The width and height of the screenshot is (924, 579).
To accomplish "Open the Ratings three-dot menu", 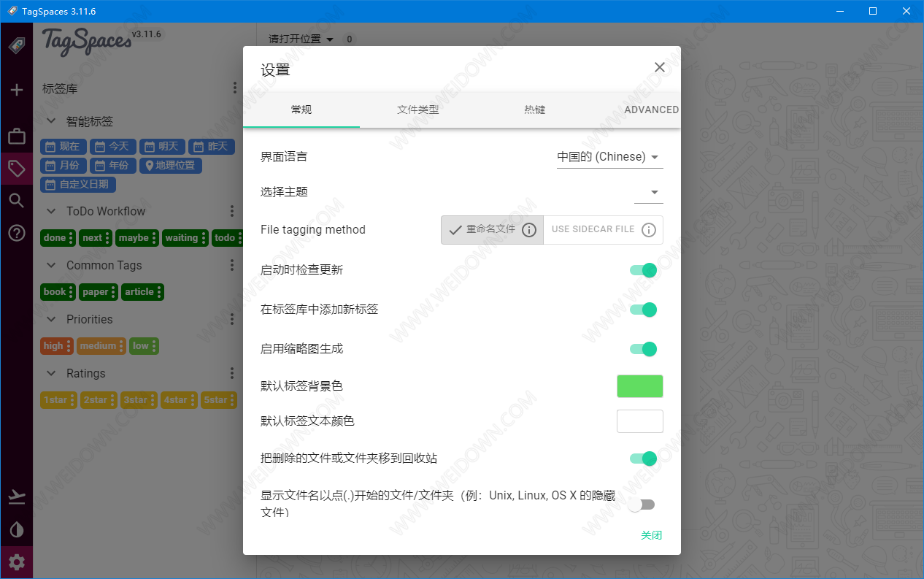I will (232, 373).
